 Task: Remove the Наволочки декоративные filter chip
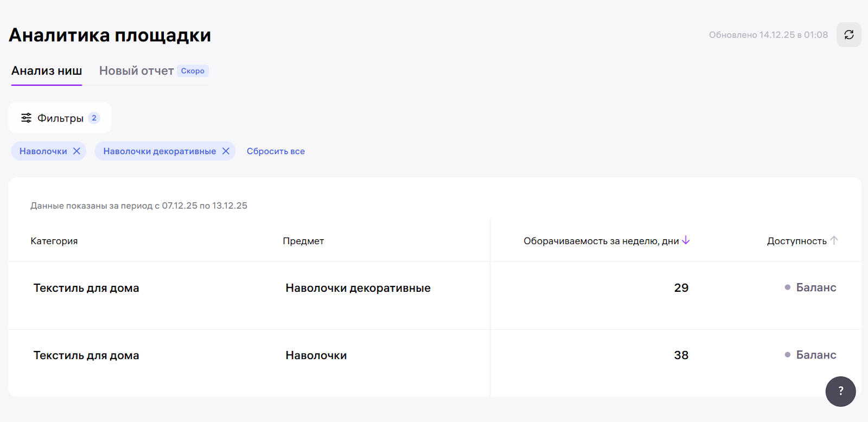pyautogui.click(x=226, y=151)
